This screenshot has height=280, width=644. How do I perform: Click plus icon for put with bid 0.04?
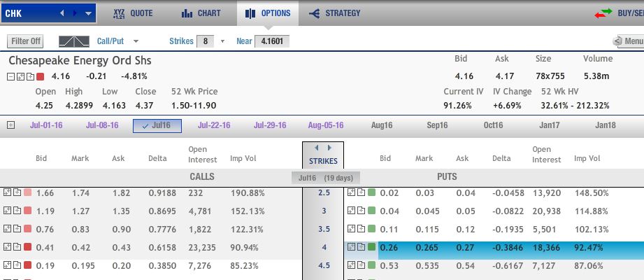pos(361,211)
